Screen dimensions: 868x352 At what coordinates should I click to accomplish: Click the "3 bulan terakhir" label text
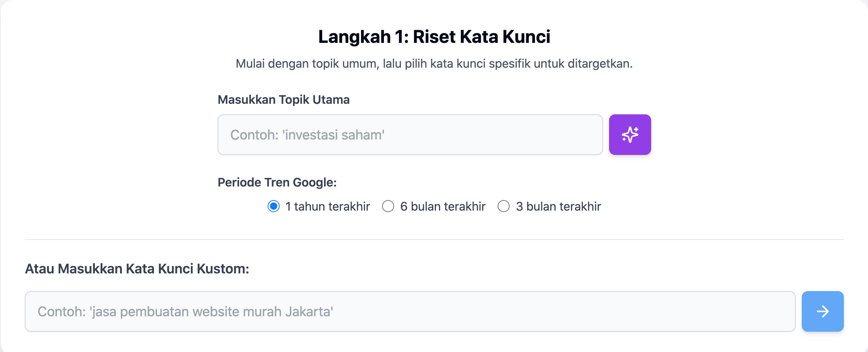(x=558, y=206)
